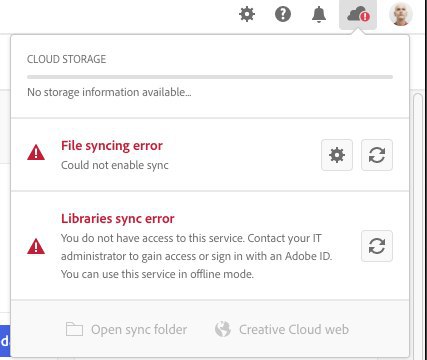Viewport: 427px width, 360px height.
Task: Select the File syncing error heading
Action: tap(112, 146)
